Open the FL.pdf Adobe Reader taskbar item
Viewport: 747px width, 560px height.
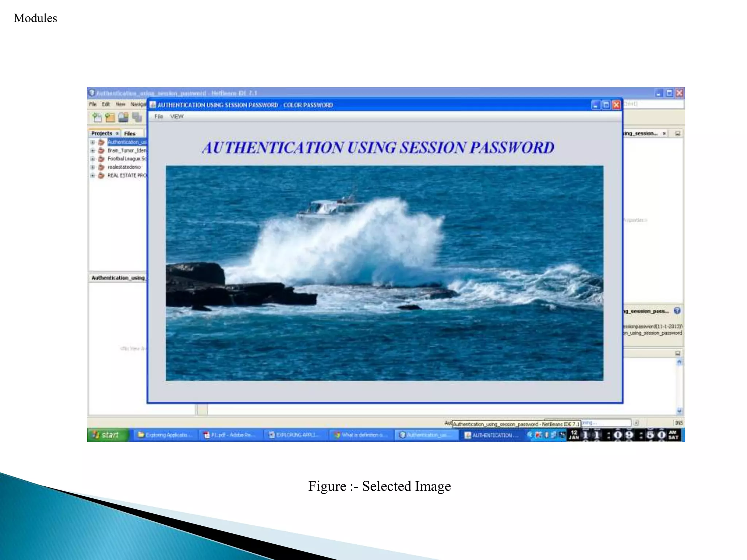(231, 435)
